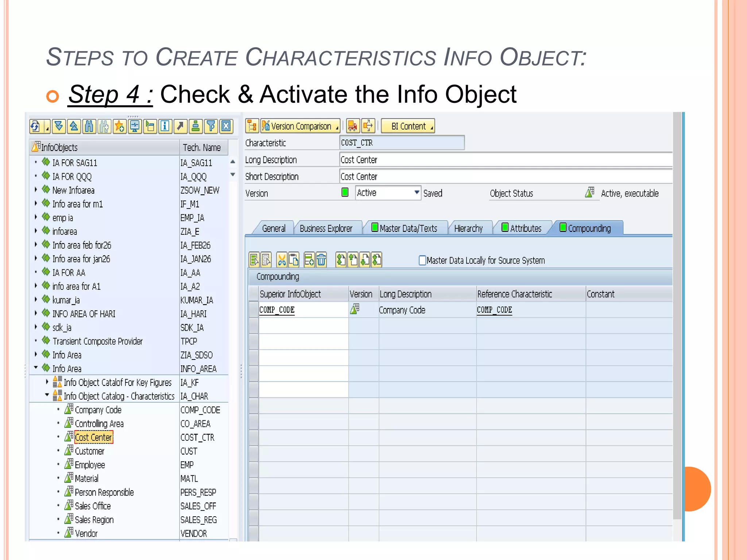The height and width of the screenshot is (560, 747).
Task: Open the COMP_CODE Superior InfoObject link
Action: 277,310
